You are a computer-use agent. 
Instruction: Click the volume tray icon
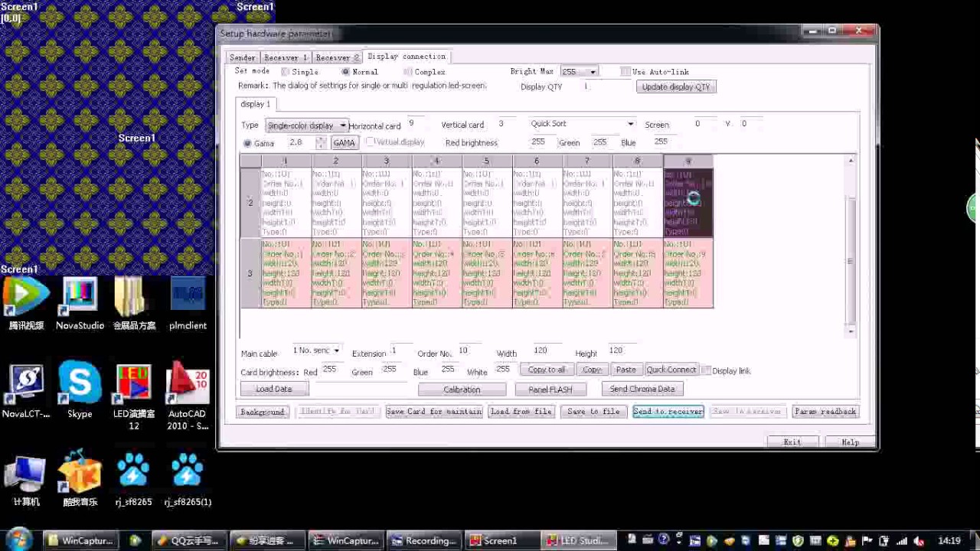tap(919, 541)
